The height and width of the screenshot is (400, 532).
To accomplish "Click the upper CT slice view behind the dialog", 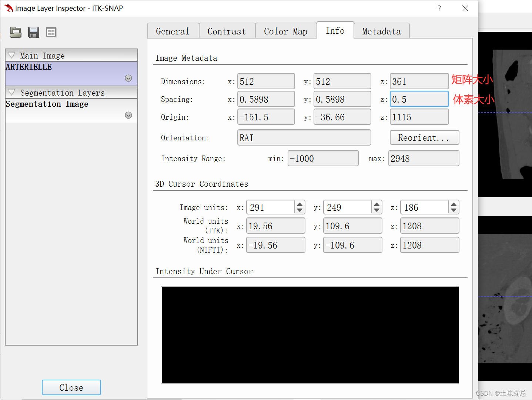I will coord(505,114).
